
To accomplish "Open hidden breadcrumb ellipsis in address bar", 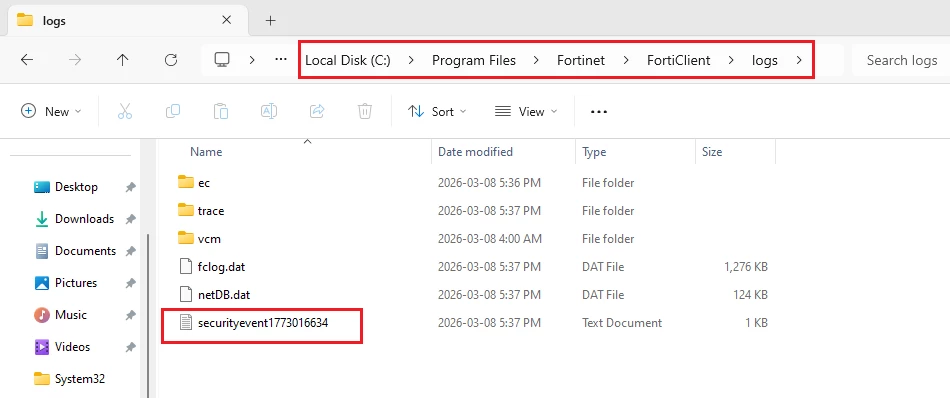I will [281, 59].
